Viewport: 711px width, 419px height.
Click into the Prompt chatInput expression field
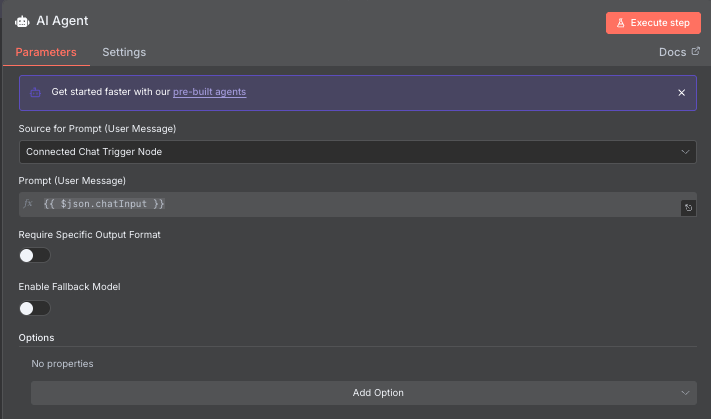350,204
